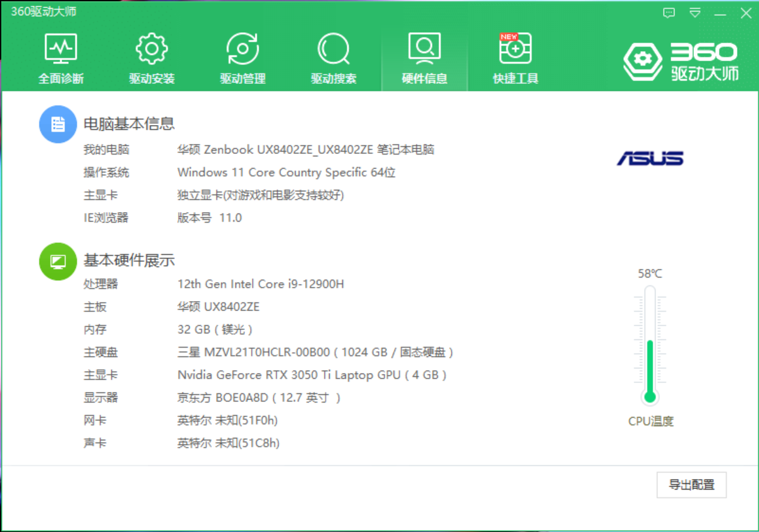
Task: Click the 电脑基本信息 heading
Action: (x=129, y=124)
